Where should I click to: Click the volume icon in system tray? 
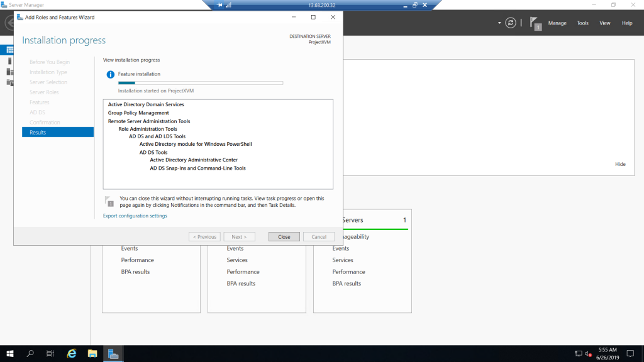click(588, 354)
